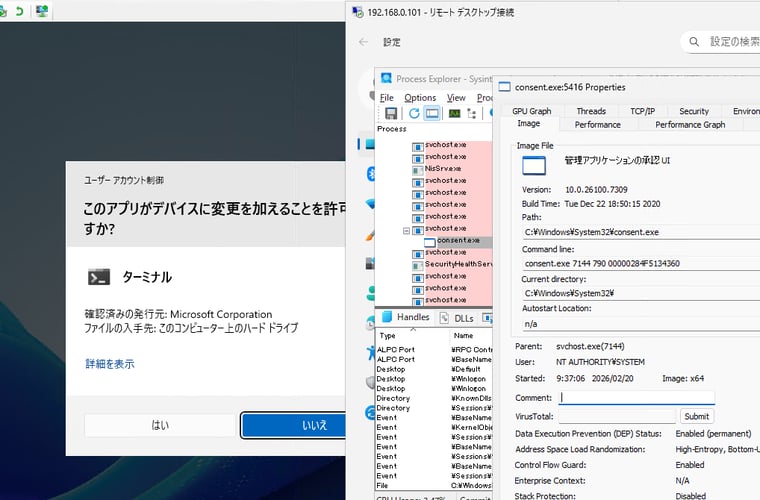Click the NisSrv.exe process icon

(x=417, y=170)
